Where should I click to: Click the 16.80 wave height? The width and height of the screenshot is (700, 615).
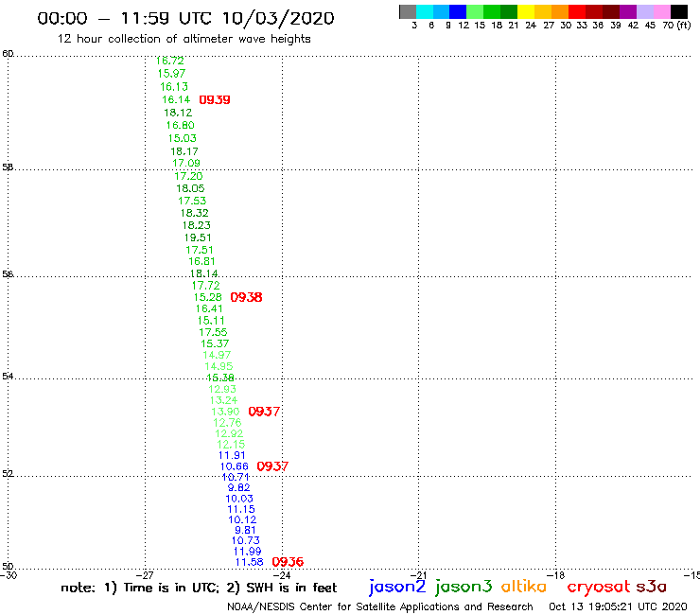point(181,126)
